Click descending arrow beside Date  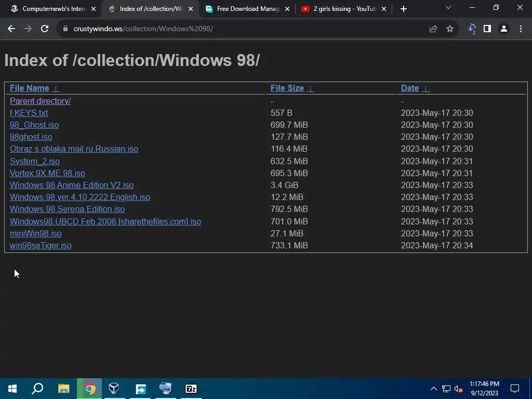point(425,89)
